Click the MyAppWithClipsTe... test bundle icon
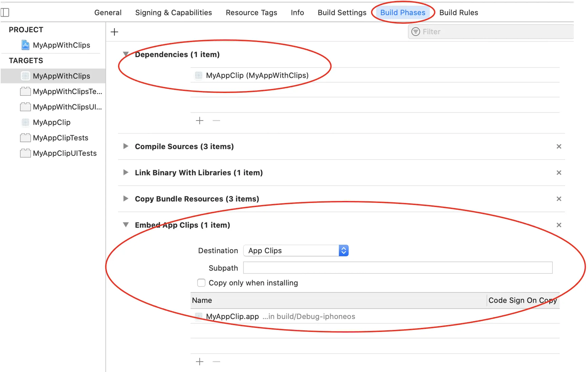The height and width of the screenshot is (372, 588). point(25,91)
